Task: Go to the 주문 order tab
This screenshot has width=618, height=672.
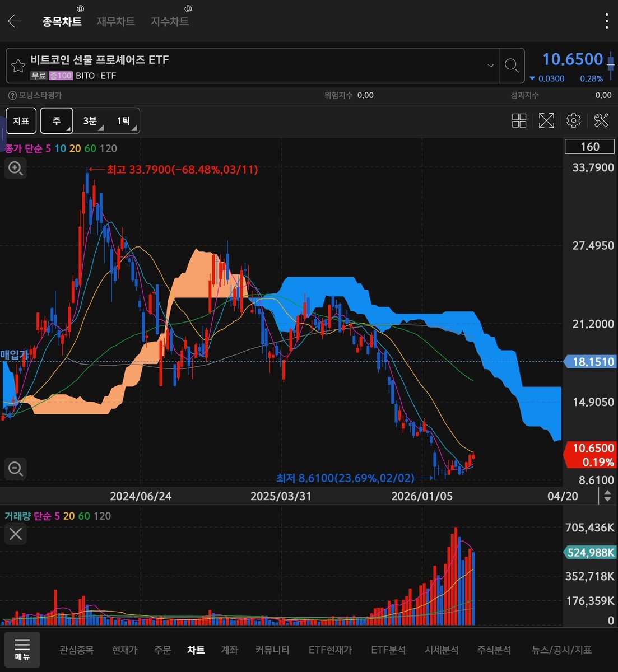Action: 162,650
